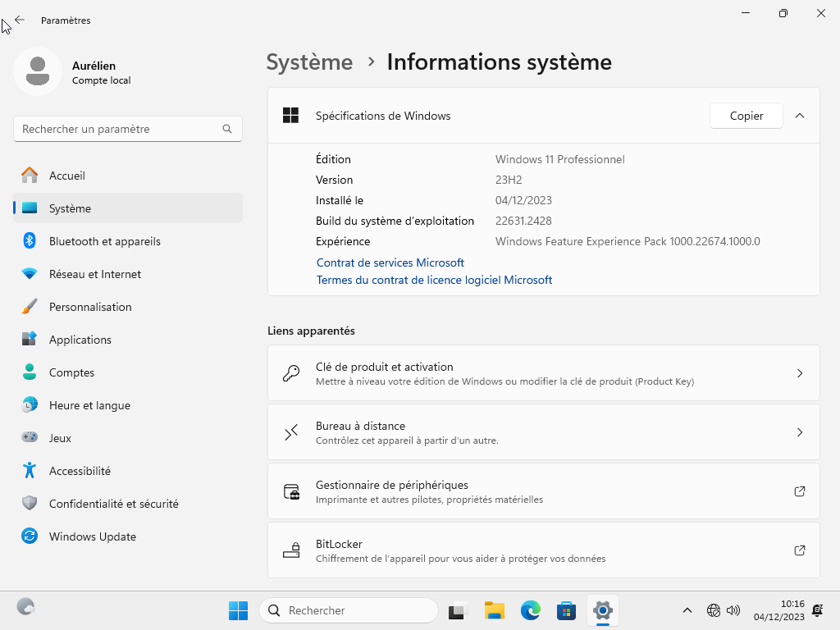This screenshot has height=630, width=840.
Task: Click the gamepad icon for Jeux
Action: click(30, 437)
